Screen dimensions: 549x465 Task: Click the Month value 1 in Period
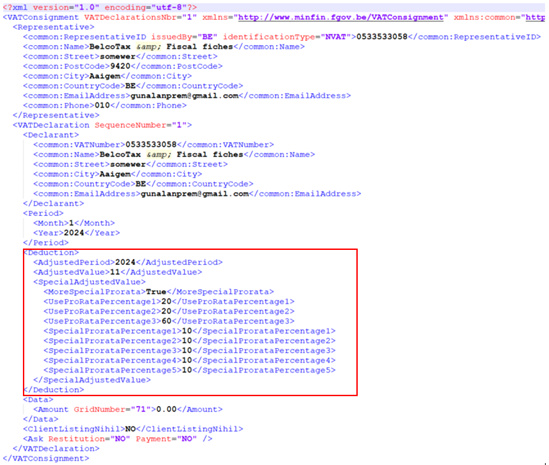tap(71, 223)
